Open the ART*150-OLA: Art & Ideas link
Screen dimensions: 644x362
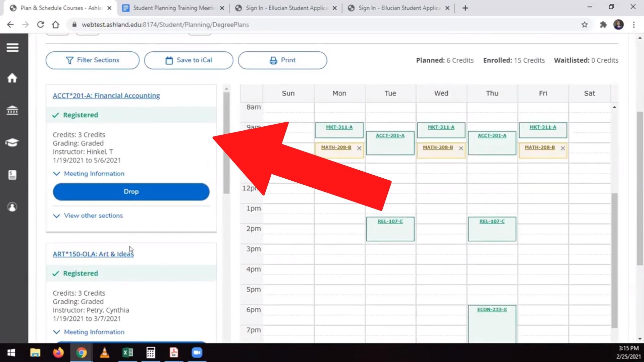click(93, 254)
